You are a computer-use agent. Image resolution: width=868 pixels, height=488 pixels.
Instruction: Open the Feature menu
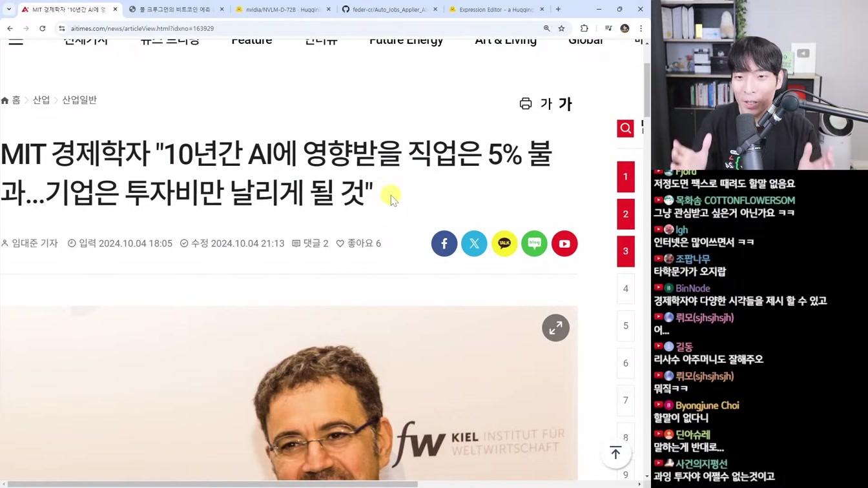[252, 41]
